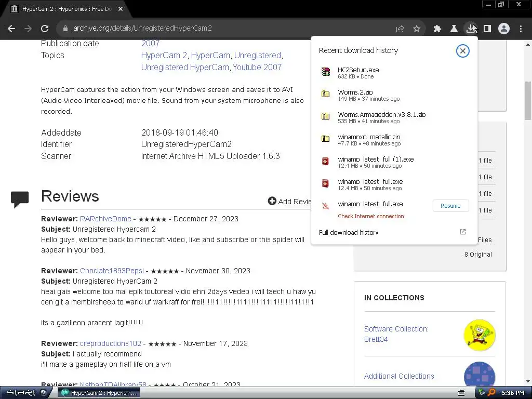This screenshot has height=399, width=532.
Task: Open Chrome Labs flask icon
Action: tap(454, 29)
